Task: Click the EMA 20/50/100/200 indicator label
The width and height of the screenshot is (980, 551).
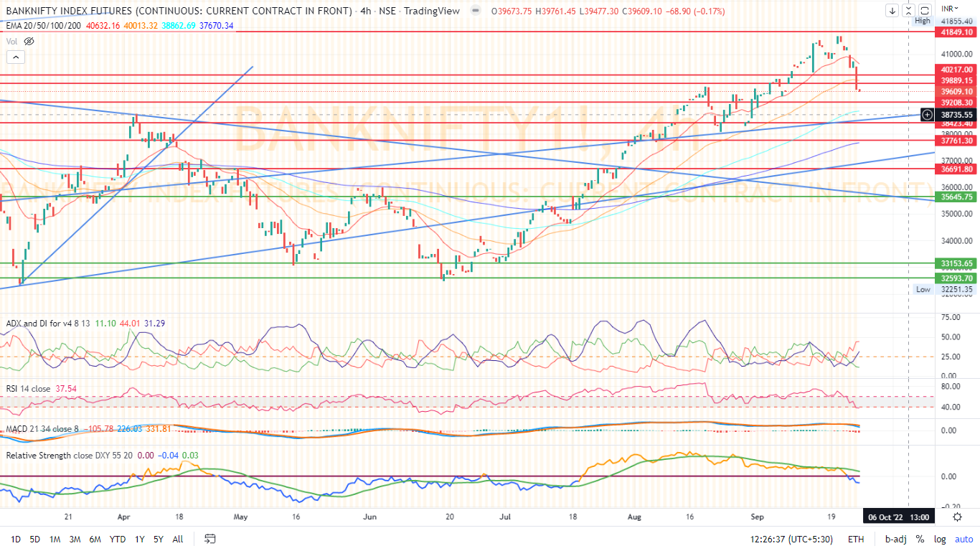Action: point(44,25)
